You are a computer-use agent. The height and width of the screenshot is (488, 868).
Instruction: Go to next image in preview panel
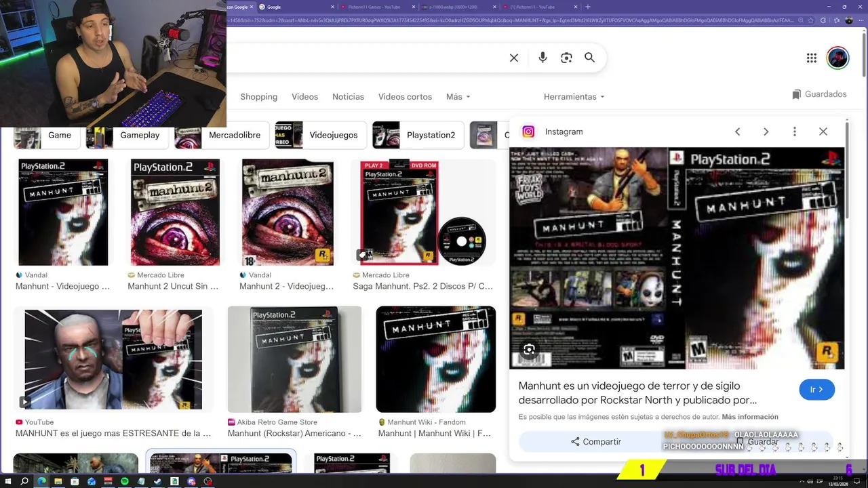pyautogui.click(x=766, y=131)
